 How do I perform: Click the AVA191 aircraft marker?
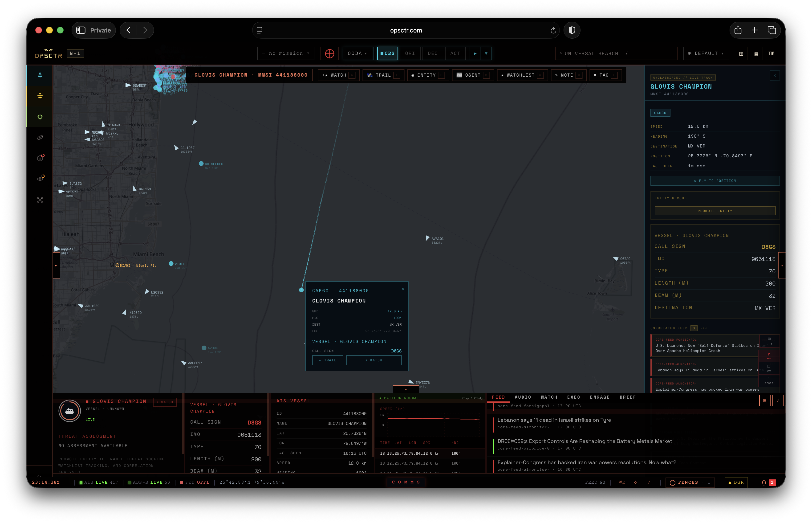pyautogui.click(x=427, y=238)
